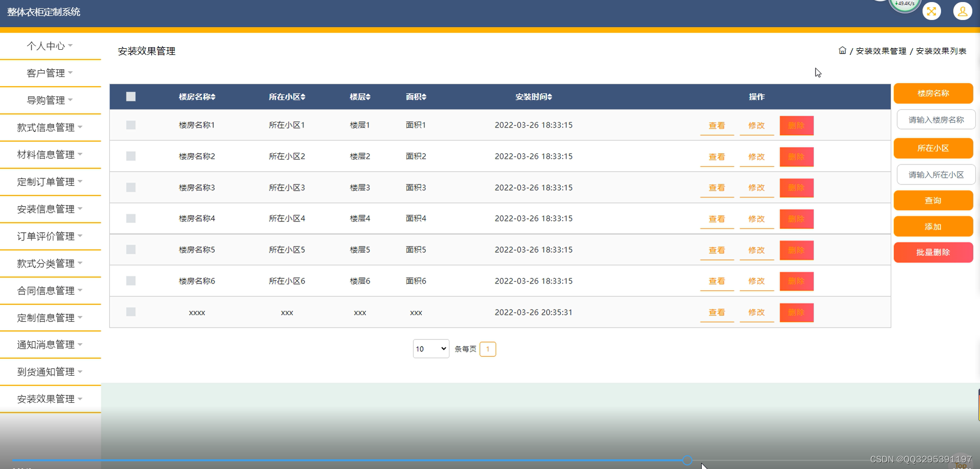Sort by 楼房名称 column arrows
This screenshot has width=980, height=469.
pos(213,97)
